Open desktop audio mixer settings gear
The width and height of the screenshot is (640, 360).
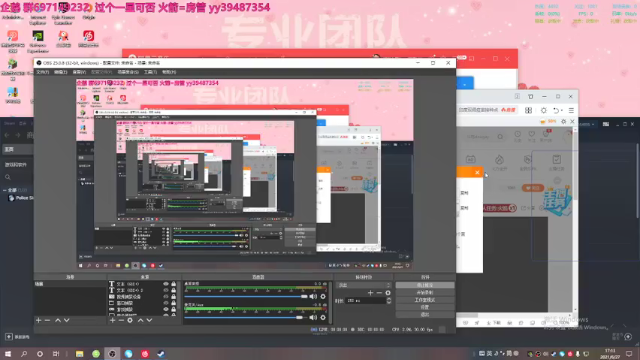(x=323, y=296)
